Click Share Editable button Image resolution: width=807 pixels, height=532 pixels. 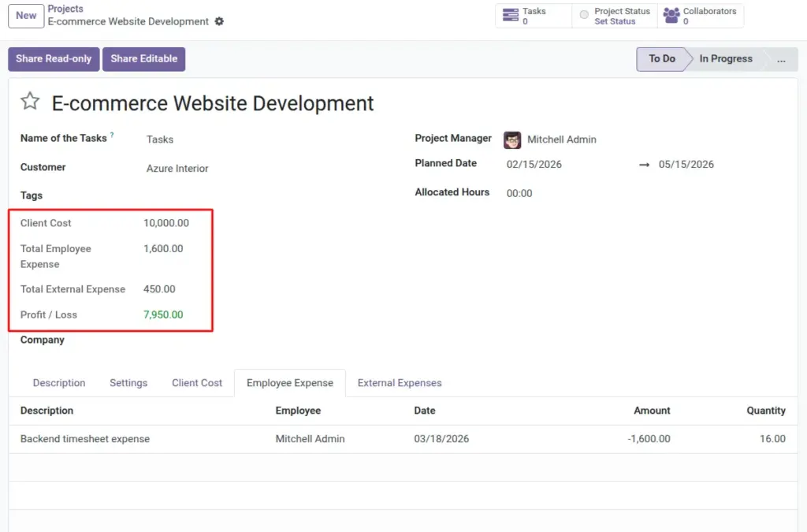(143, 59)
